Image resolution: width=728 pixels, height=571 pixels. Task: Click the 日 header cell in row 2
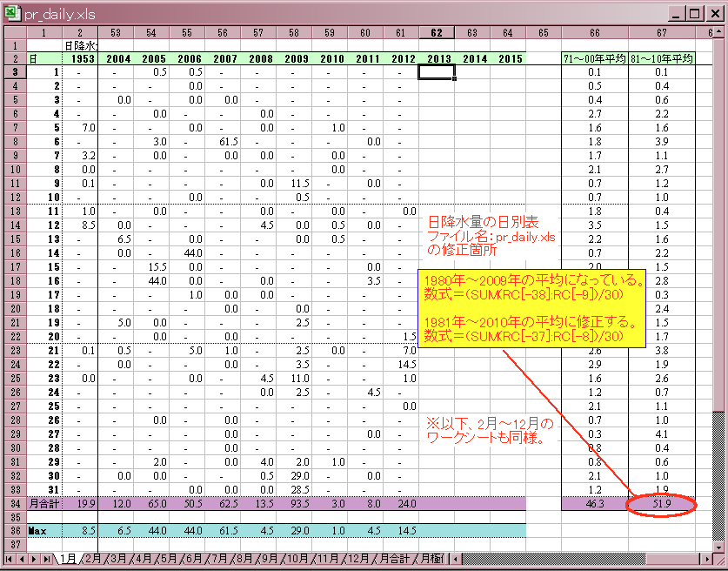(x=44, y=59)
